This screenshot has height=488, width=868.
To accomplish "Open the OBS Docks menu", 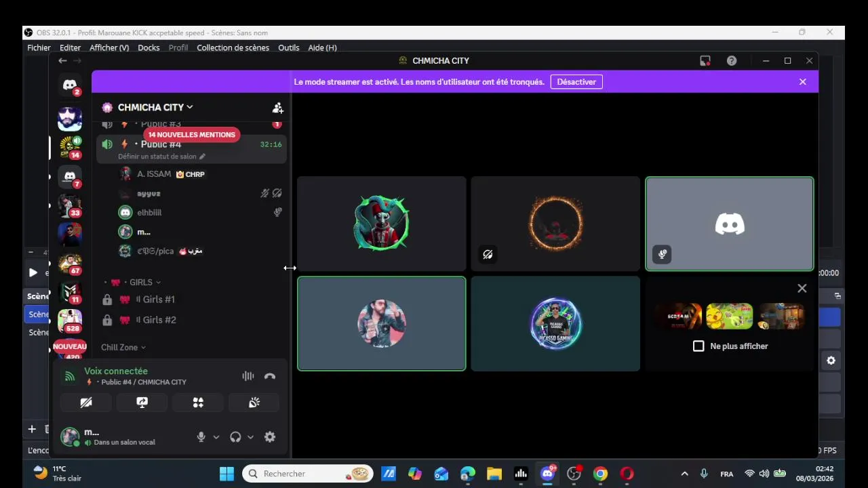I will point(149,47).
